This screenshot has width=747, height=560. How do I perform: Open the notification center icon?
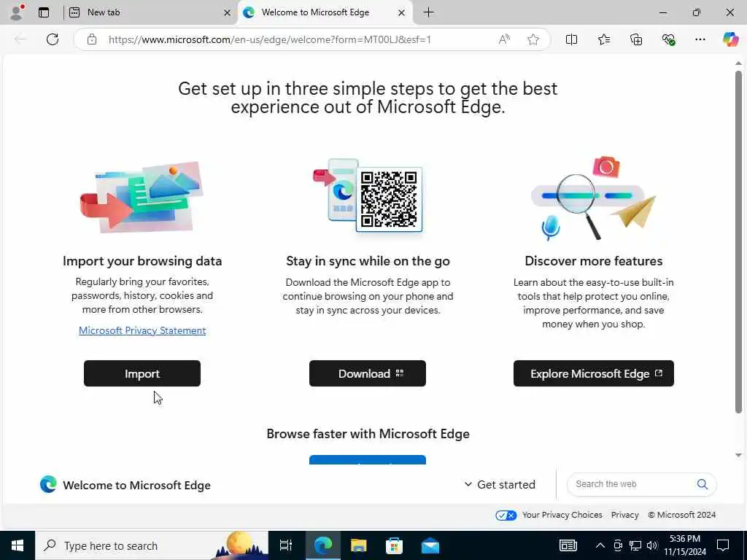[x=723, y=545]
